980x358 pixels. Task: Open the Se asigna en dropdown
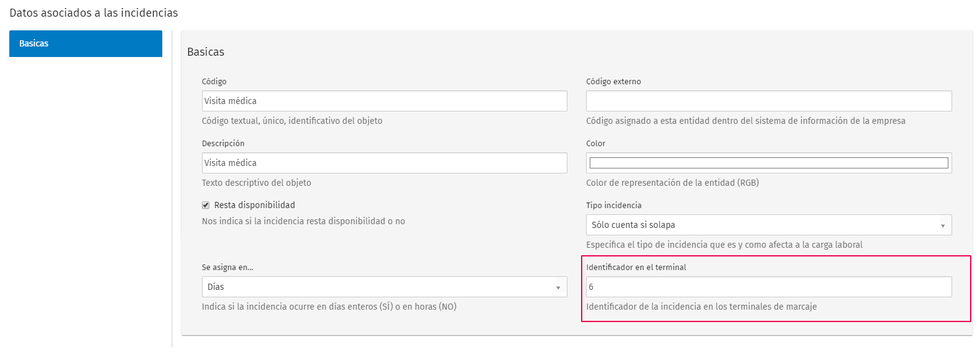(384, 287)
